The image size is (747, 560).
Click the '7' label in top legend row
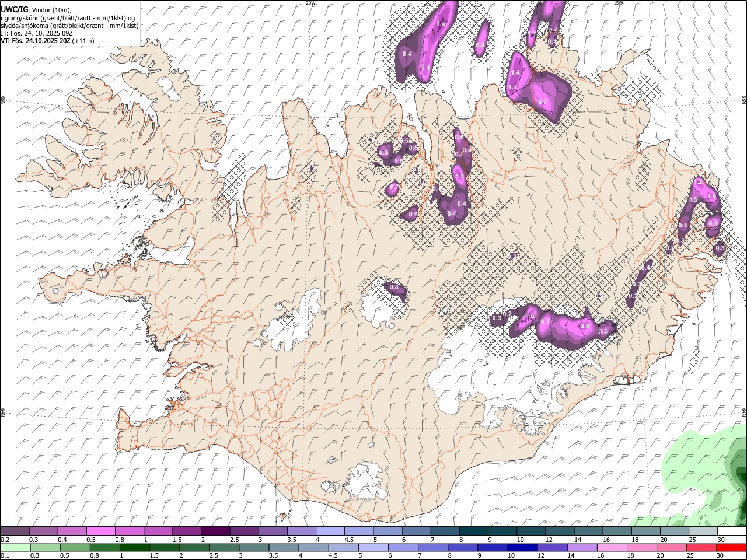(431, 540)
